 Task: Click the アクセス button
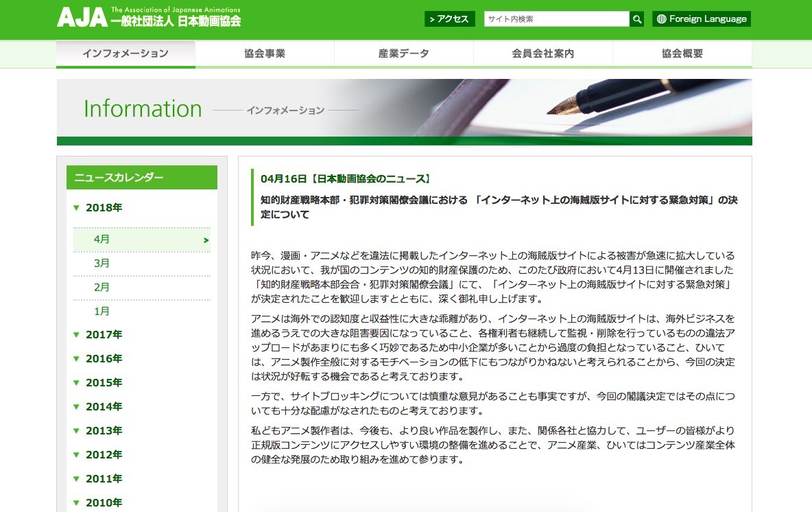[449, 19]
